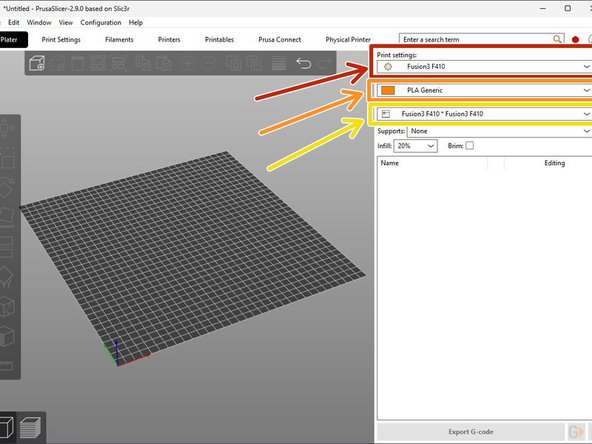592x444 pixels.
Task: Open the Printables tab
Action: pos(219,39)
